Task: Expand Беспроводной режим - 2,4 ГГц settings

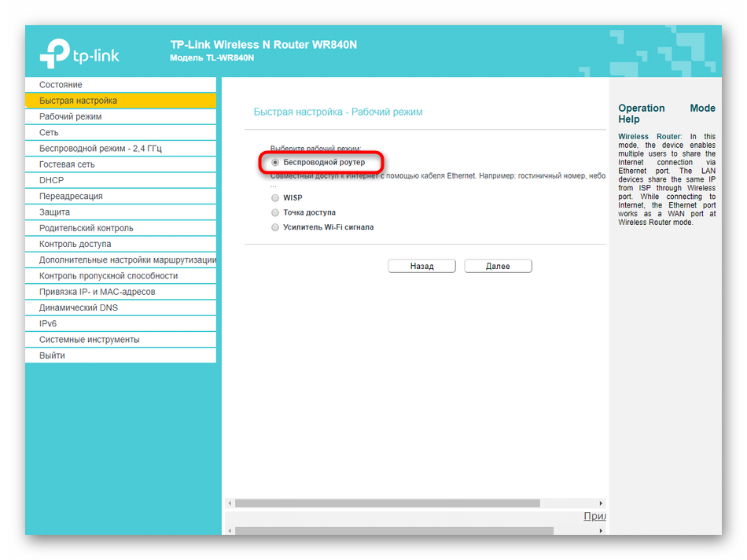Action: pyautogui.click(x=100, y=149)
